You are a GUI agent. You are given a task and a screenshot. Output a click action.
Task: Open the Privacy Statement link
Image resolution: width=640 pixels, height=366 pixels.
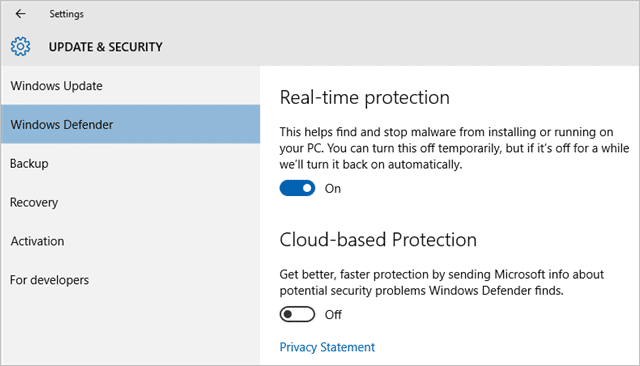[x=327, y=347]
